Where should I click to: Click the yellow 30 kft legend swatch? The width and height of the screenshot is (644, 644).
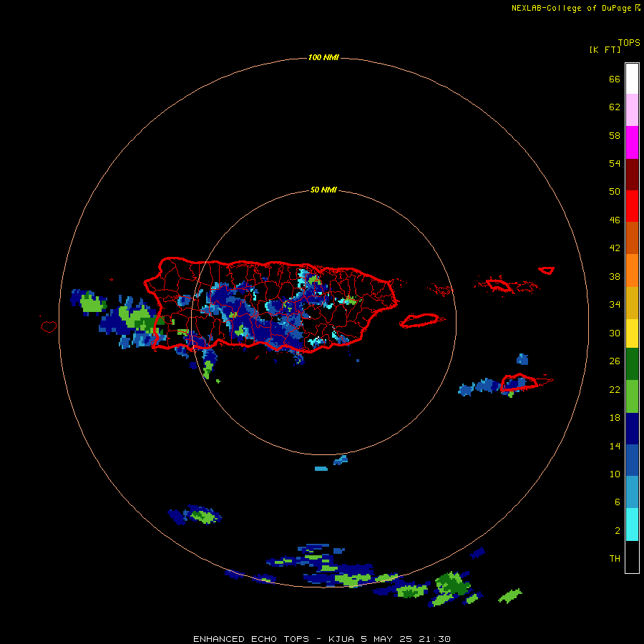tap(632, 333)
